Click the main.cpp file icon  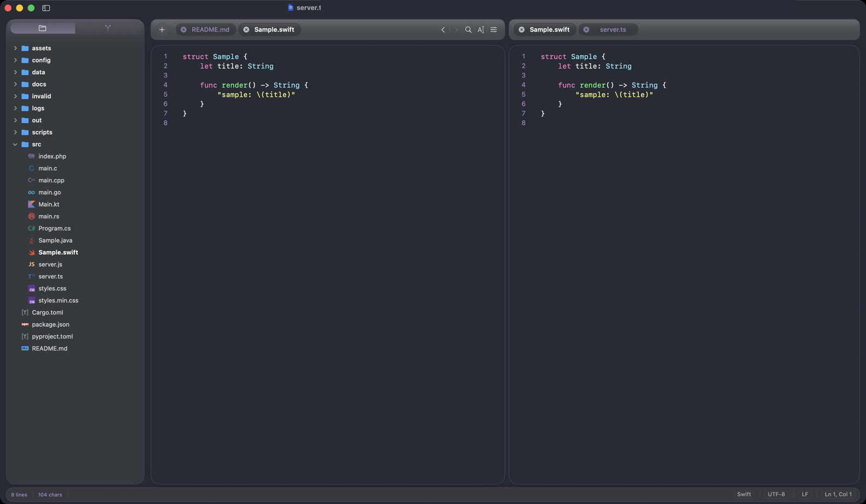pos(31,180)
